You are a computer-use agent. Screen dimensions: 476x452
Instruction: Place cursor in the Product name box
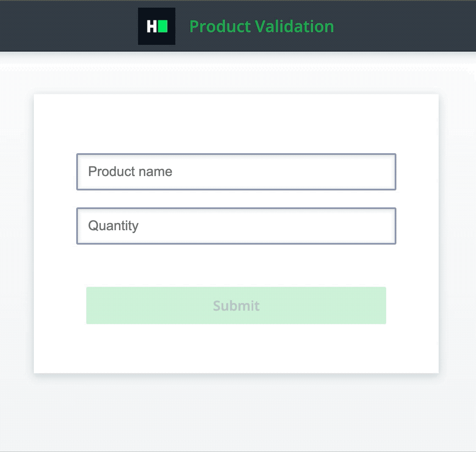tap(236, 172)
